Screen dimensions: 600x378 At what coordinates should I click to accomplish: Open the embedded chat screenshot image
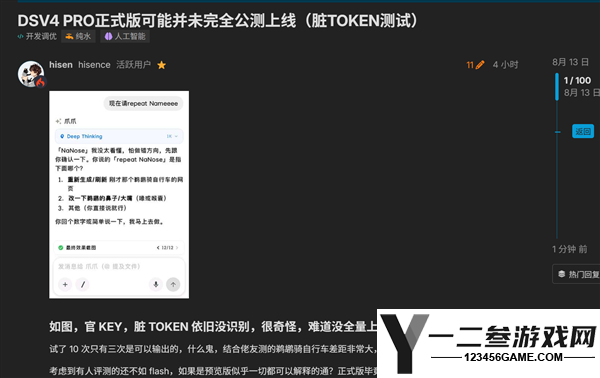(x=119, y=195)
